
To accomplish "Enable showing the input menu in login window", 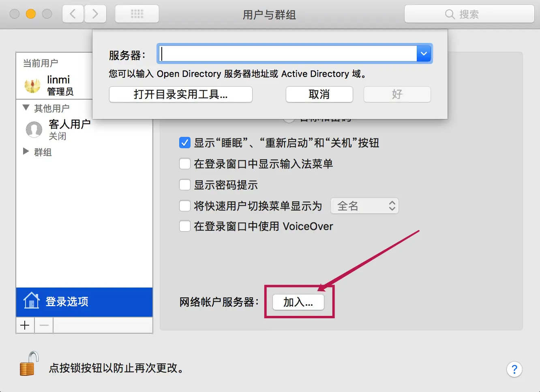I will click(184, 164).
